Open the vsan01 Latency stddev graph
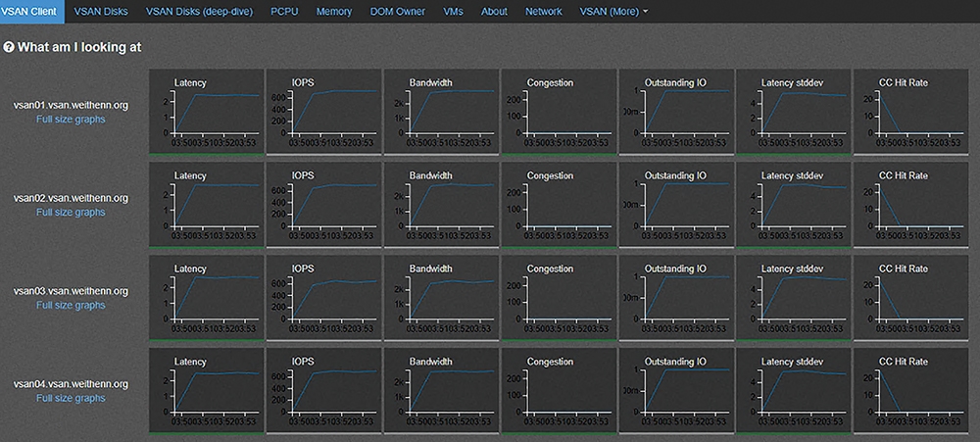 pyautogui.click(x=794, y=112)
